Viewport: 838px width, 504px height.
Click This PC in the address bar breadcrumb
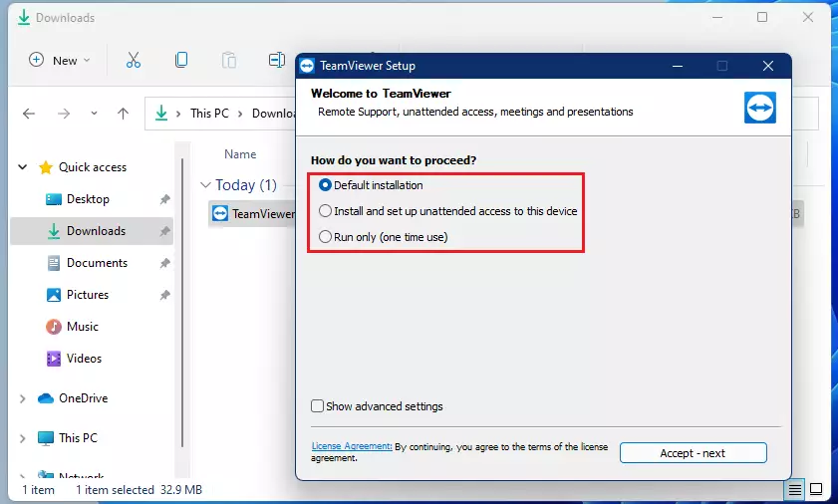click(209, 114)
